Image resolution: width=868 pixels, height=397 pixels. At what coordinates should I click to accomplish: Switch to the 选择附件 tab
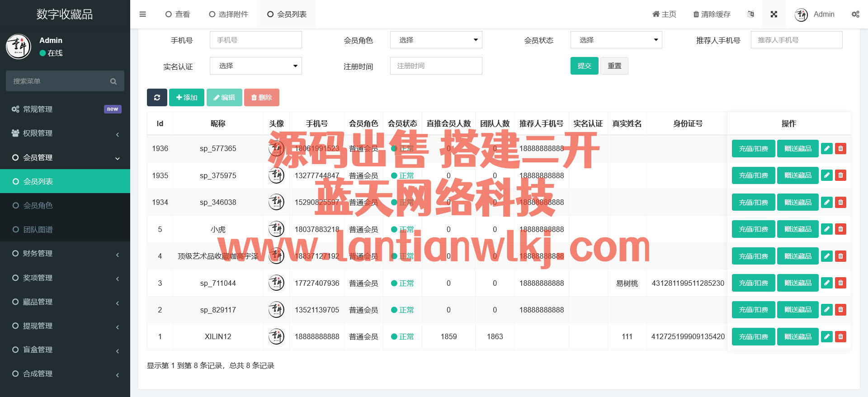click(x=229, y=14)
